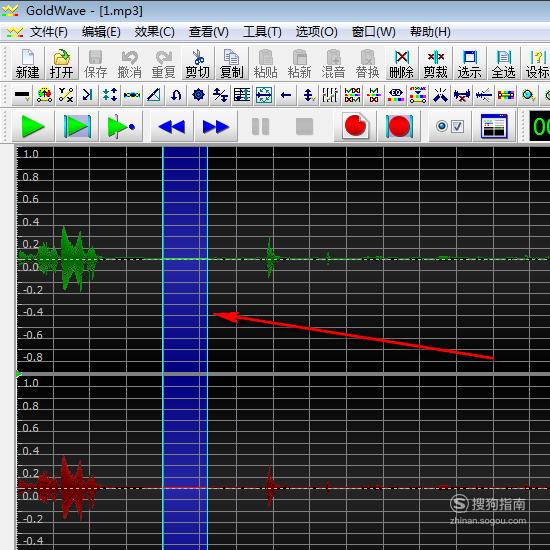Click the 删除 (Delete) toolbar icon
This screenshot has height=550, width=550.
point(401,64)
